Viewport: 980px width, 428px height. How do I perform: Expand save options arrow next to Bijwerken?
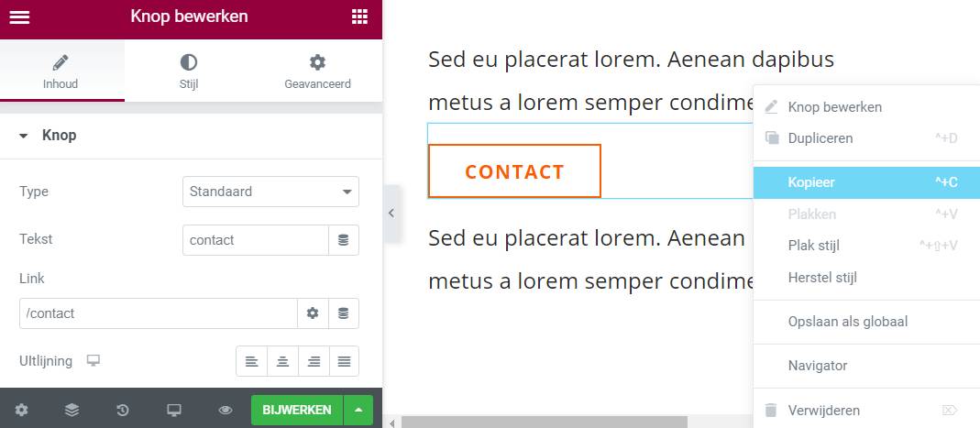(358, 410)
